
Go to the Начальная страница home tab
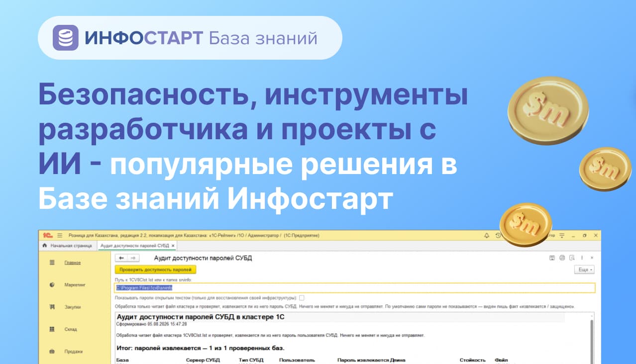pyautogui.click(x=67, y=246)
